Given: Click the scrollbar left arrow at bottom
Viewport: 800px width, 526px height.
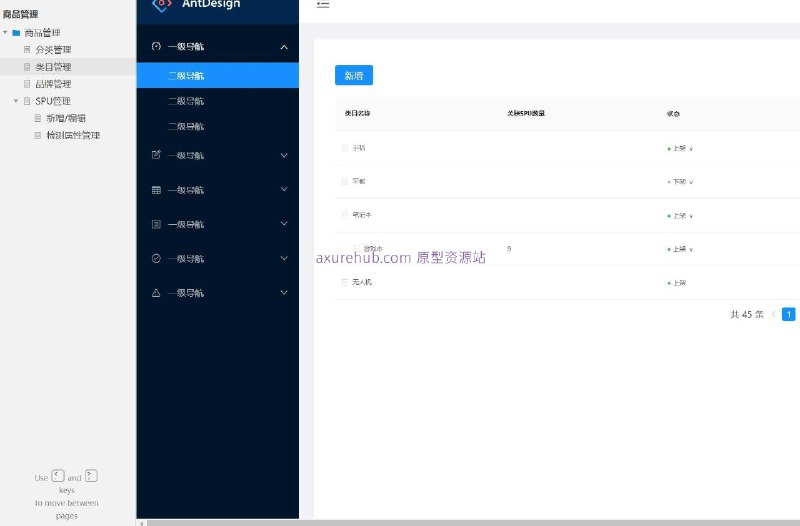Looking at the screenshot, I should pyautogui.click(x=141, y=523).
